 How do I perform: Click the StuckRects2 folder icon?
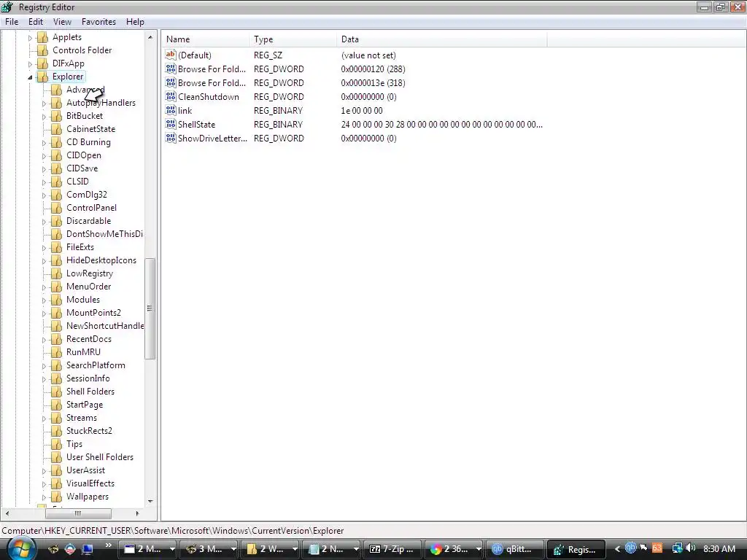pyautogui.click(x=56, y=431)
